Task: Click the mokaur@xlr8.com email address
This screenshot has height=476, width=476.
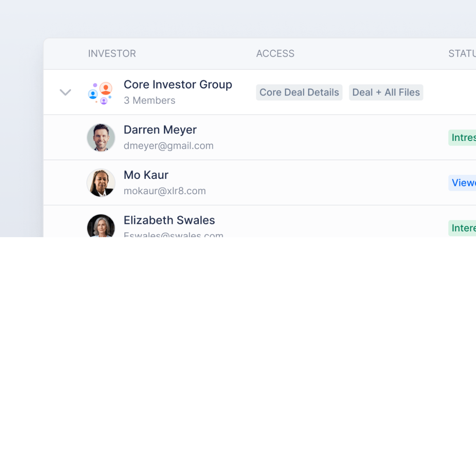Action: (164, 191)
